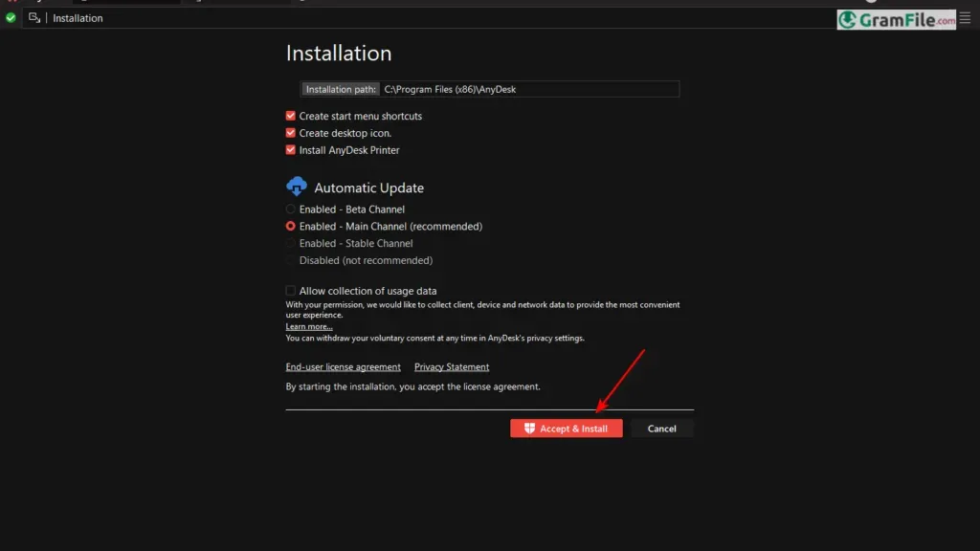
Task: Open the hamburger menu icon
Action: (x=965, y=18)
